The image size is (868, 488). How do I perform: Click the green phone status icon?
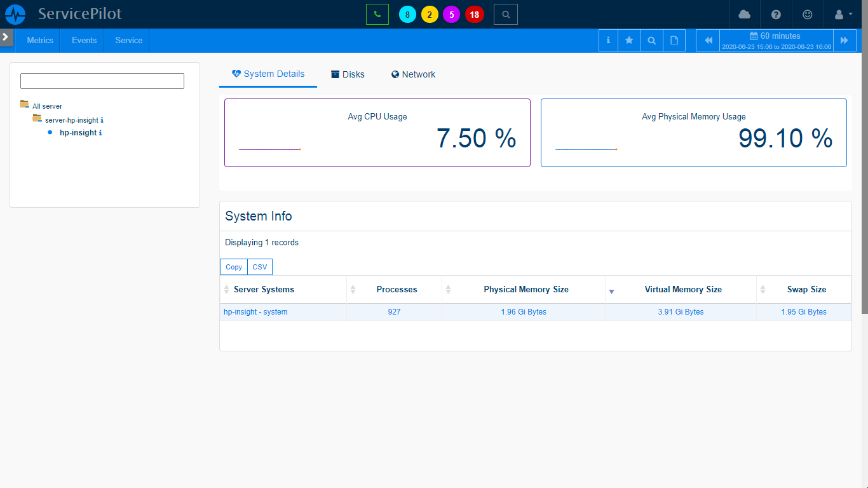pos(377,13)
